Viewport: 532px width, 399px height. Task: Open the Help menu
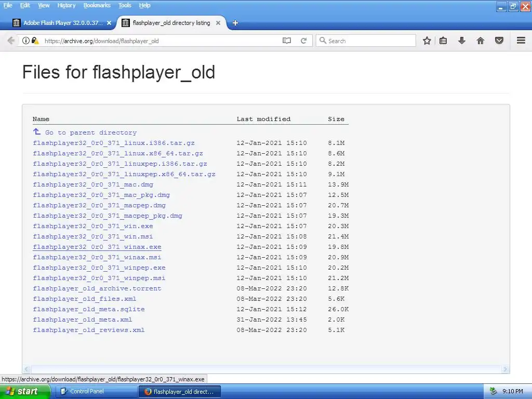pyautogui.click(x=144, y=5)
